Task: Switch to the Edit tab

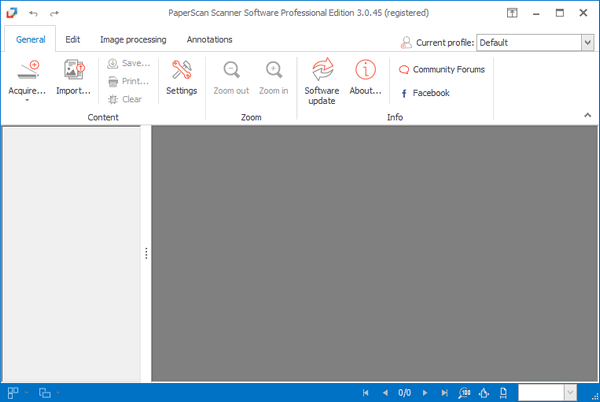Action: tap(72, 39)
